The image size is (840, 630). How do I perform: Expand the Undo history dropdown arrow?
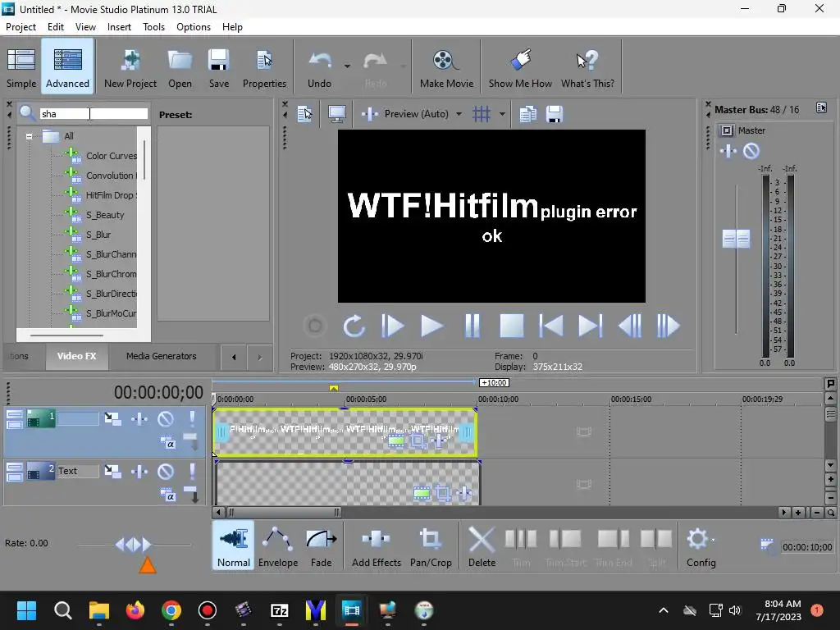347,66
